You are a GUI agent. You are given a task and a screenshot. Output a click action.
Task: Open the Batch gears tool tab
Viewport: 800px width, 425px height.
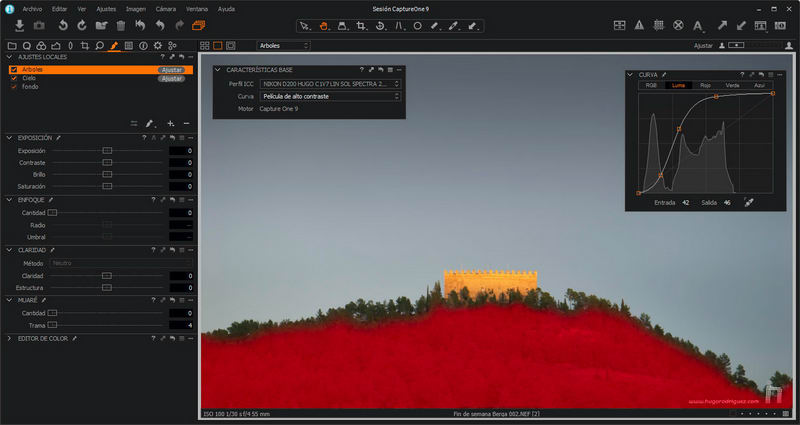172,46
